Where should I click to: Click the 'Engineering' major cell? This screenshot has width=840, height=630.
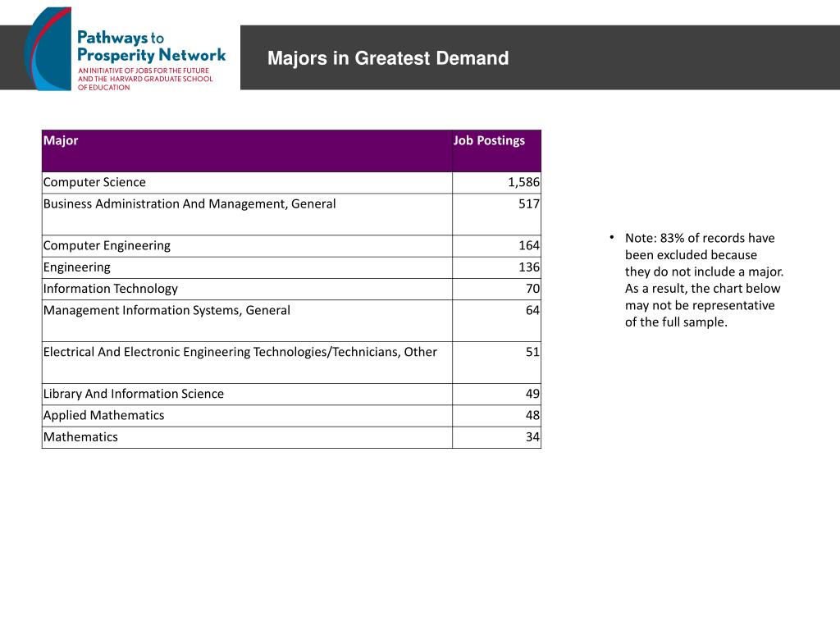tap(247, 267)
